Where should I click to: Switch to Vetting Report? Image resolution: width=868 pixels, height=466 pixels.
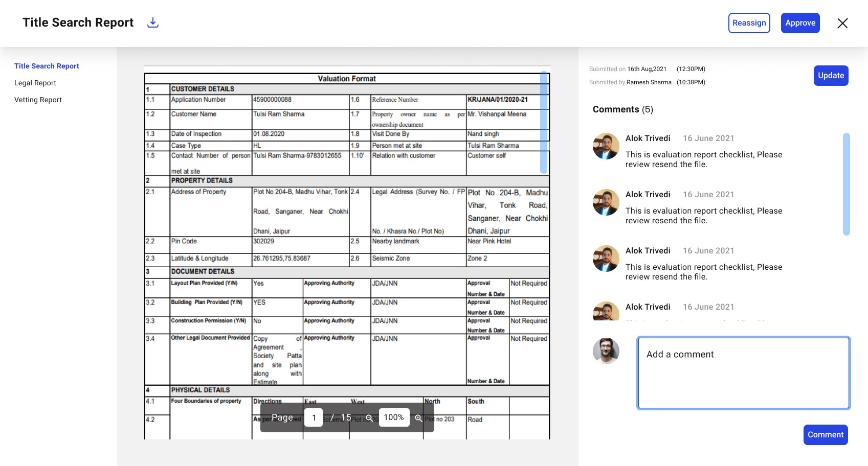click(38, 100)
